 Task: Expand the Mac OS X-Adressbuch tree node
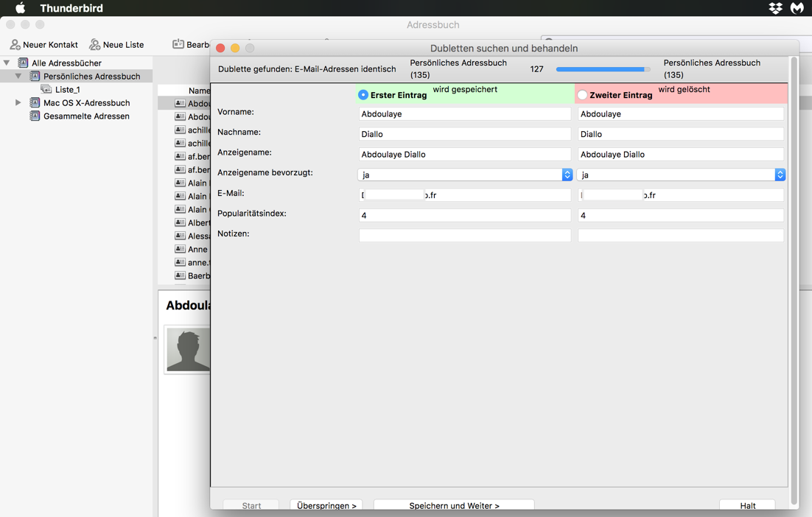pos(18,103)
